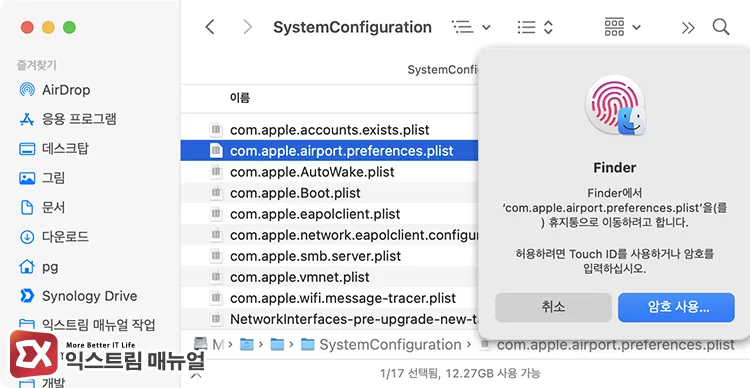Viewport: 750px width, 388px height.
Task: Open the sort order stepper menu
Action: [x=535, y=27]
